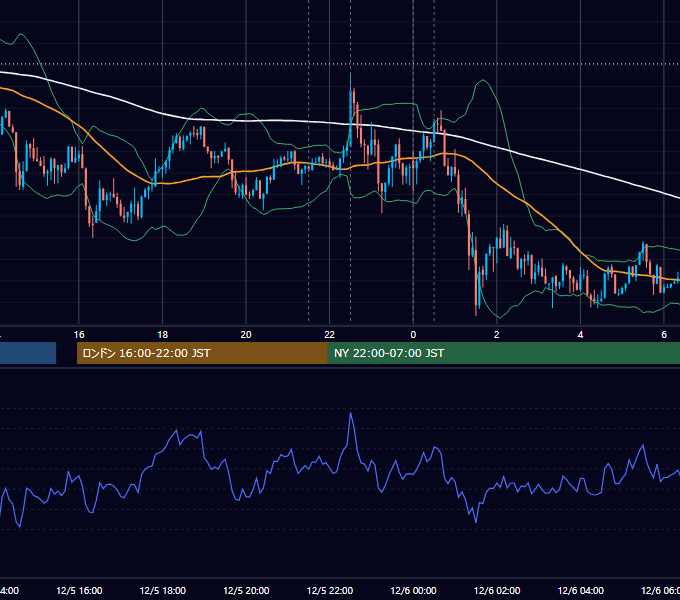Click the 6 hour label on price chart axis

pyautogui.click(x=664, y=335)
